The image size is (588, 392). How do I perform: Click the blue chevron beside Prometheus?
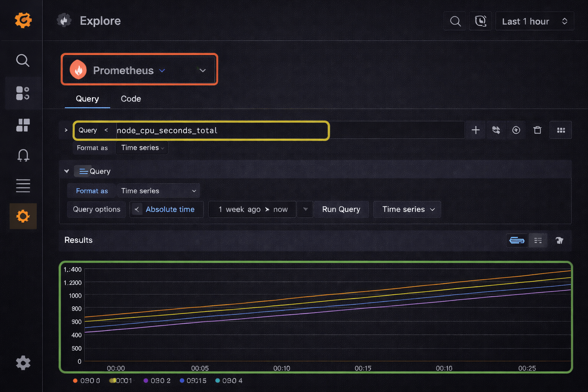(162, 70)
